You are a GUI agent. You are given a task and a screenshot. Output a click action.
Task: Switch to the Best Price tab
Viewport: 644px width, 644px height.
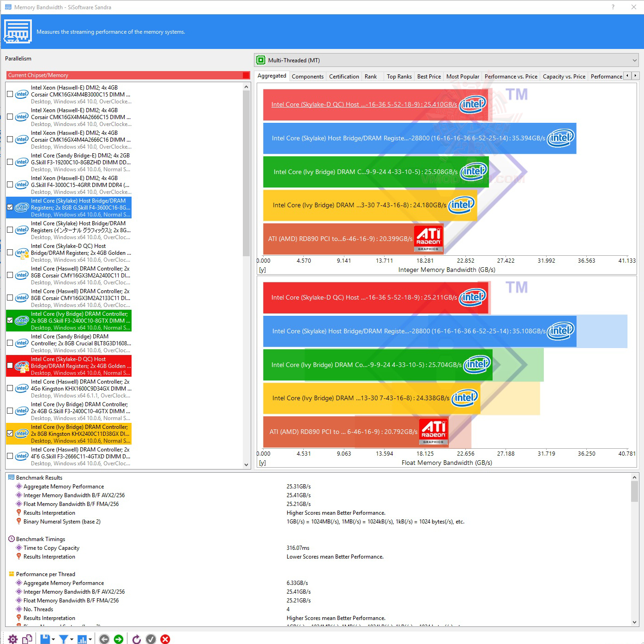(429, 77)
